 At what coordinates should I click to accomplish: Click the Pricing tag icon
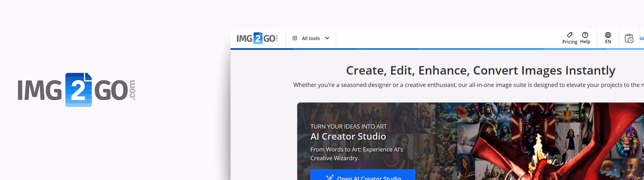pyautogui.click(x=570, y=35)
